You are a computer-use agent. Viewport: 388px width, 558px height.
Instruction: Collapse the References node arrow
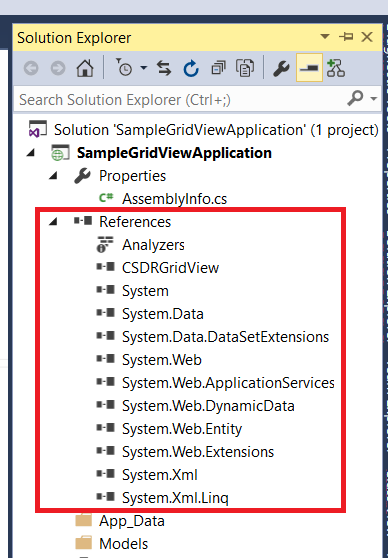click(x=53, y=222)
